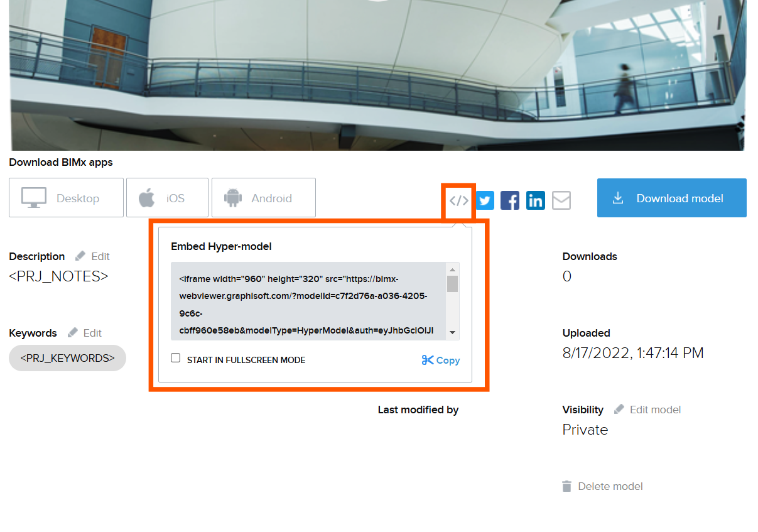Share model on Twitter
Image resolution: width=758 pixels, height=532 pixels.
coord(485,200)
